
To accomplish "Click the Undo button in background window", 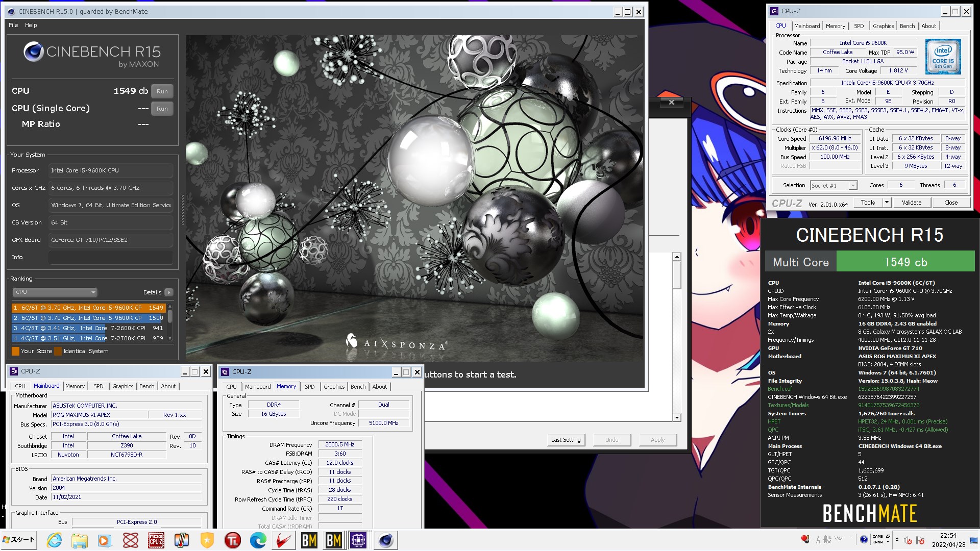I will [611, 440].
